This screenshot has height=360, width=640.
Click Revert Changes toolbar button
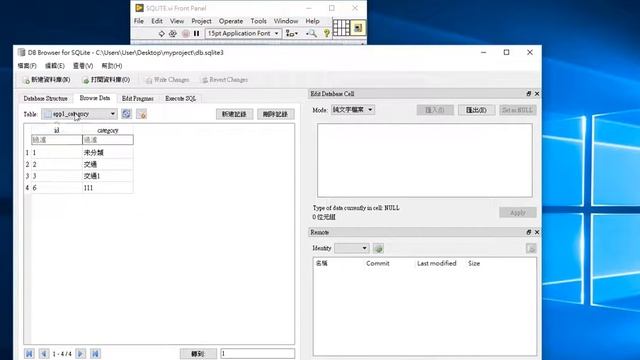(x=224, y=80)
